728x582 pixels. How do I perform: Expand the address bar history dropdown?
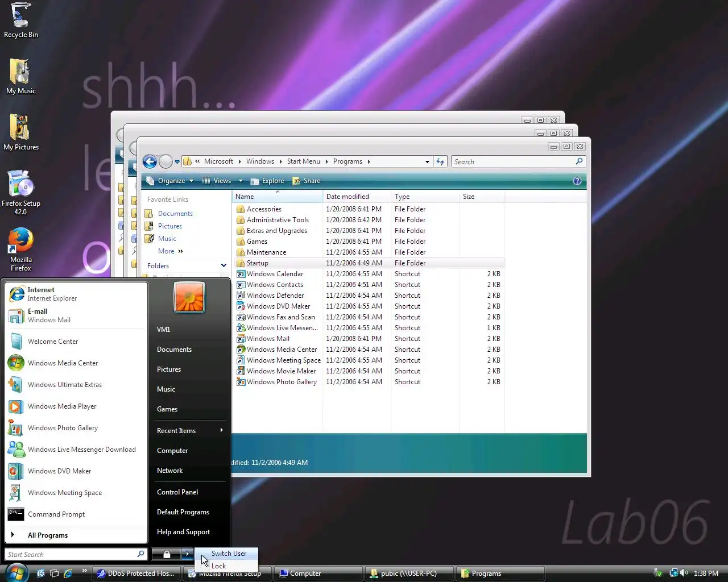(x=427, y=162)
